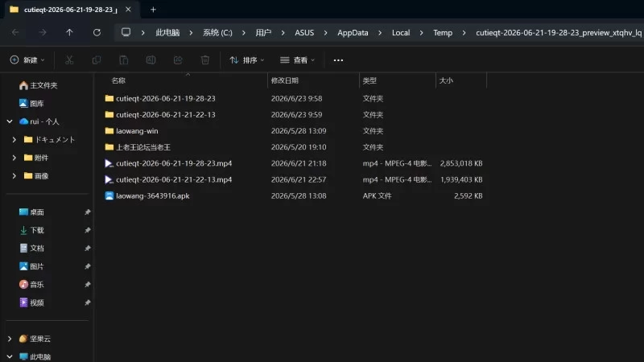The image size is (644, 362).
Task: Expand the 坚果云 node in sidebar
Action: coord(10,339)
